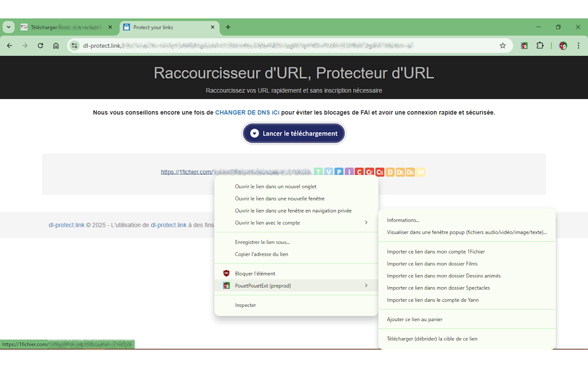Open the Extensions puzzle-piece menu

[540, 46]
